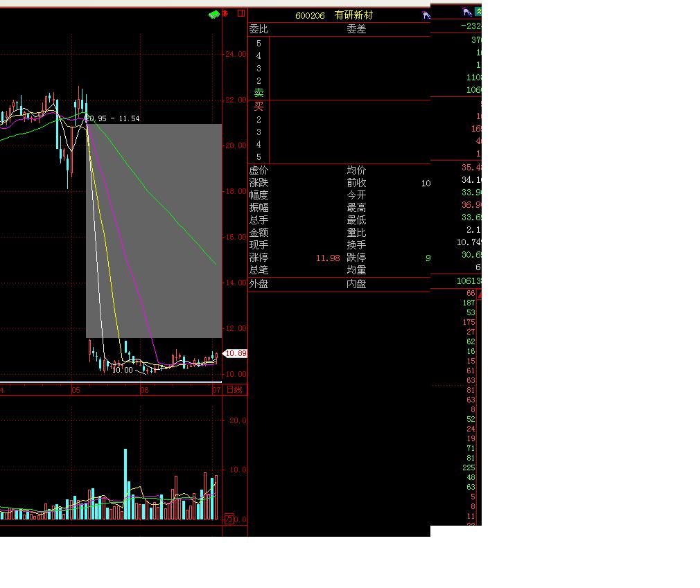The width and height of the screenshot is (700, 588).
Task: Open the 日线 period selector
Action: 235,391
